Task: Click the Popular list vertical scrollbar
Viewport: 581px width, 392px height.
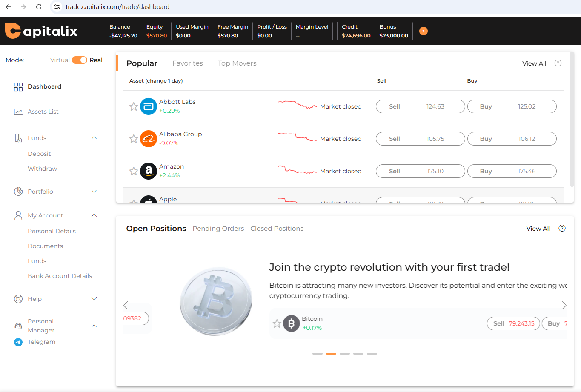Action: click(x=572, y=120)
